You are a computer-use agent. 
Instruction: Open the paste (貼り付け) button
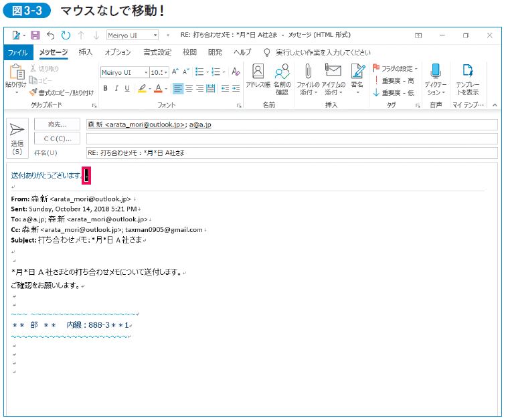tap(16, 78)
